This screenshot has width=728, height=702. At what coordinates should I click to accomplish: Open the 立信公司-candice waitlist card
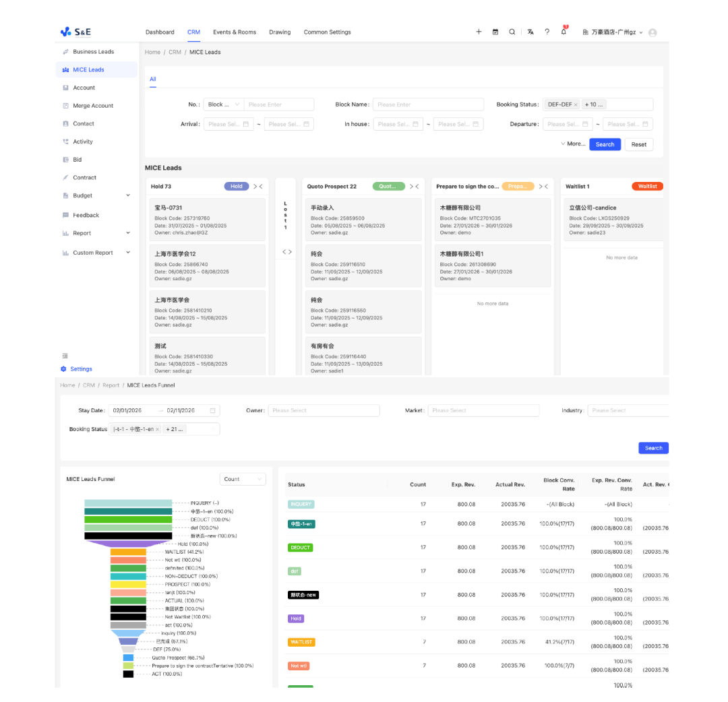pos(613,220)
